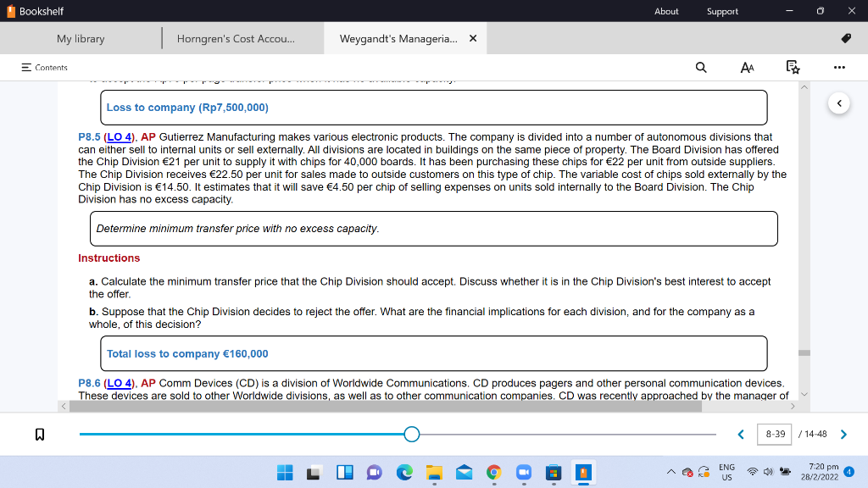Open the Wi-Fi network settings icon
This screenshot has width=868, height=488.
(x=752, y=472)
